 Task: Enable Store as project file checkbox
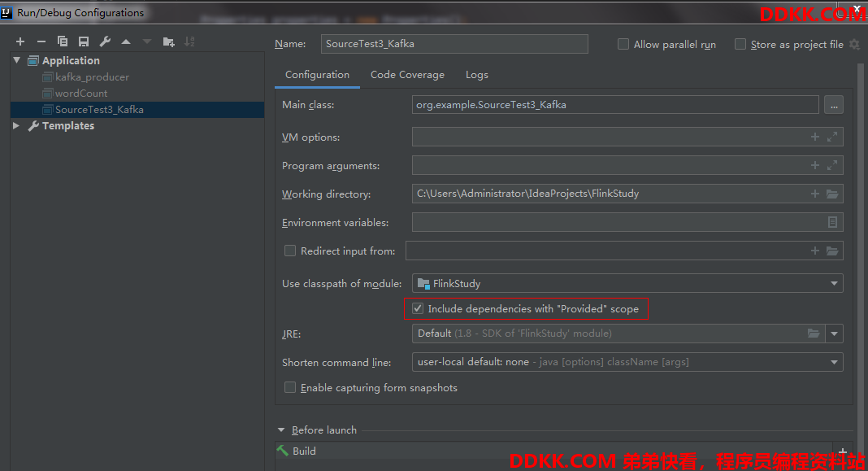[740, 44]
